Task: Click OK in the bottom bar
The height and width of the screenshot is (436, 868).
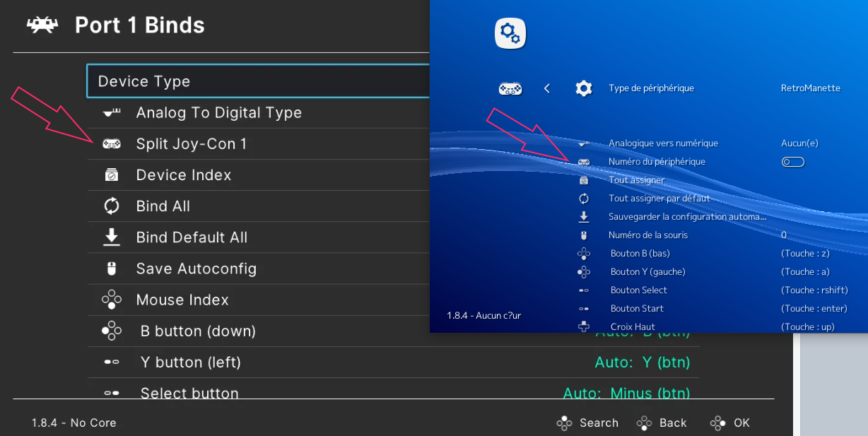Action: (729, 423)
